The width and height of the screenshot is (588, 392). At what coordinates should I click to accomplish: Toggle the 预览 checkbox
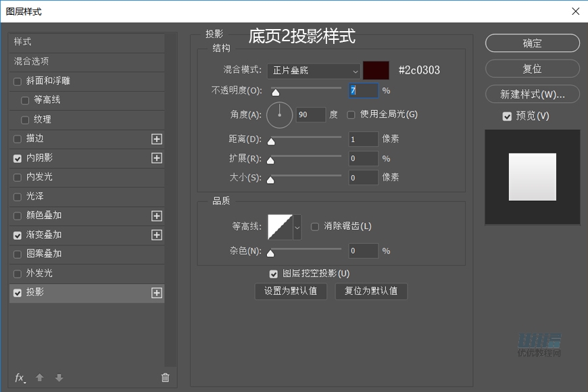(507, 116)
